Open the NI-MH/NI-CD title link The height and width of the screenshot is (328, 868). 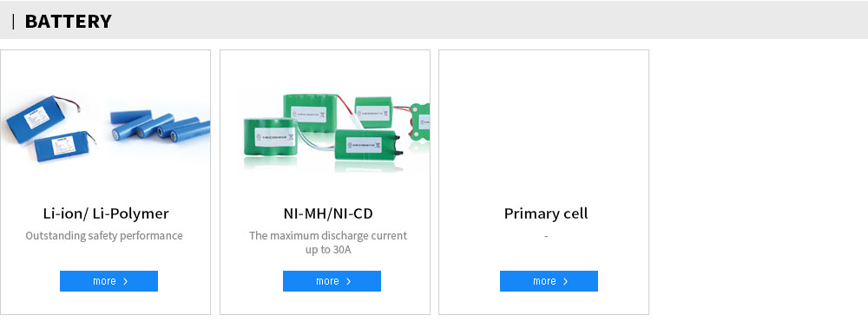click(328, 213)
